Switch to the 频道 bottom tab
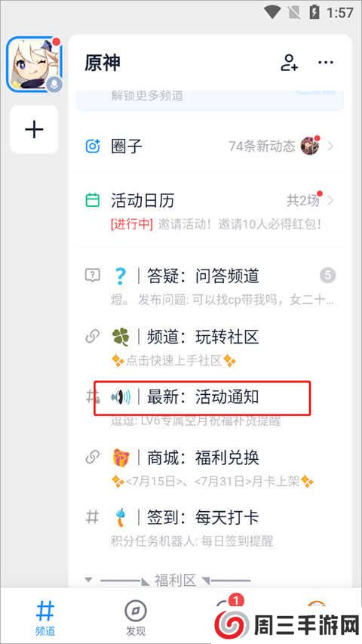This screenshot has width=362, height=644. click(45, 618)
